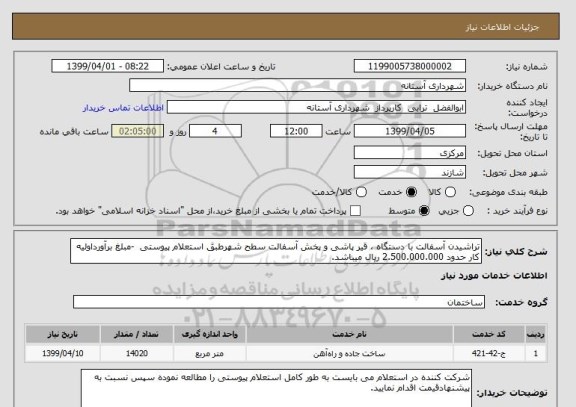Click the deadline hour field 12:00
Image resolution: width=576 pixels, height=407 pixels.
coord(296,131)
